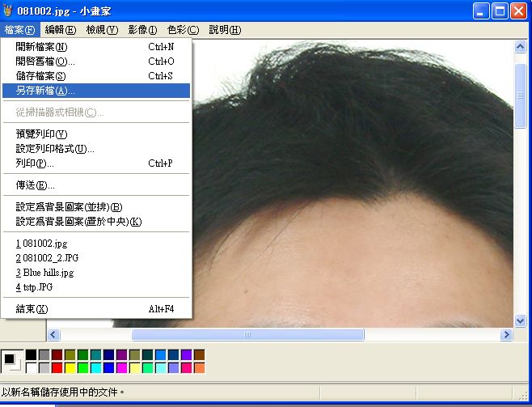The width and height of the screenshot is (532, 407).
Task: Click the horizontal scrollbar right arrow
Action: (507, 334)
